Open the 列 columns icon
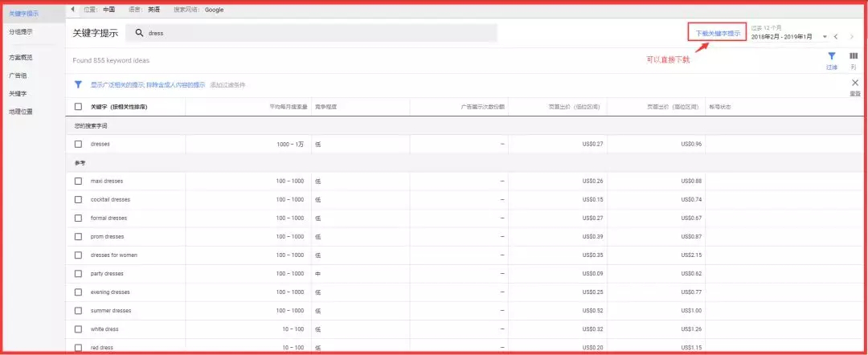 point(854,56)
